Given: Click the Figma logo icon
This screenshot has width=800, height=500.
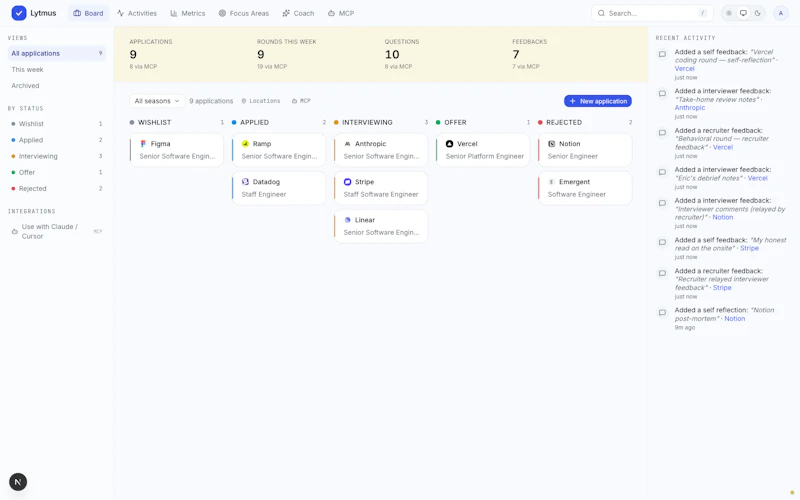Looking at the screenshot, I should pos(143,144).
